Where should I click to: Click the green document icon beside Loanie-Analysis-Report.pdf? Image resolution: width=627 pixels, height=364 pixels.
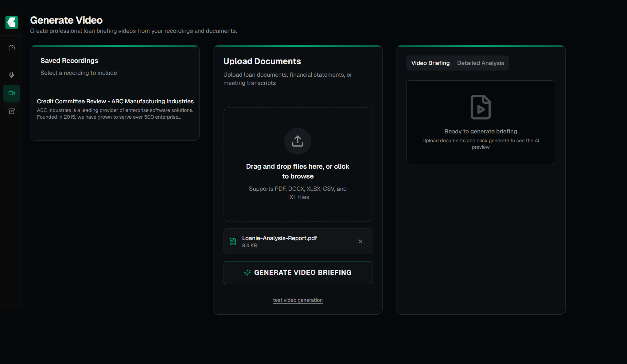[x=233, y=242]
